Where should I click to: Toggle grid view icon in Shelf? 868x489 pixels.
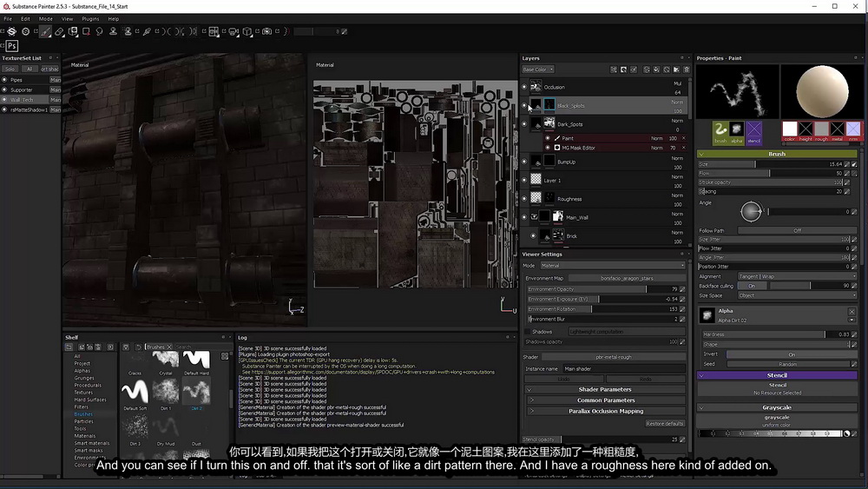pyautogui.click(x=225, y=356)
